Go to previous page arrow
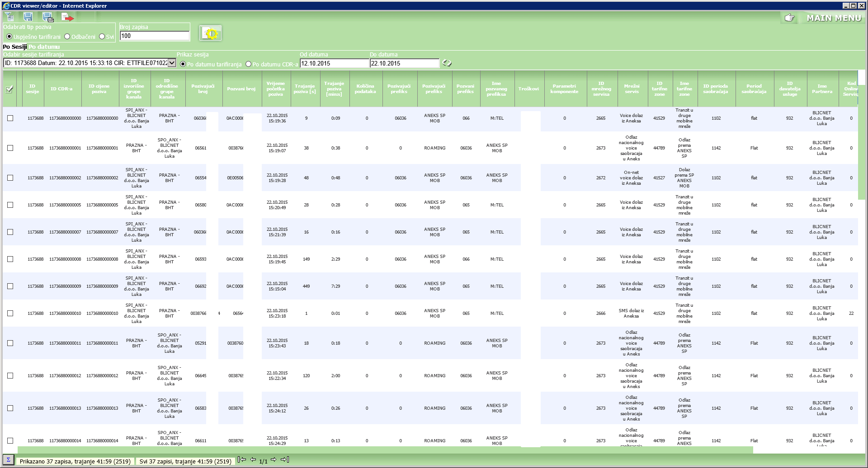The image size is (868, 468). (x=253, y=460)
